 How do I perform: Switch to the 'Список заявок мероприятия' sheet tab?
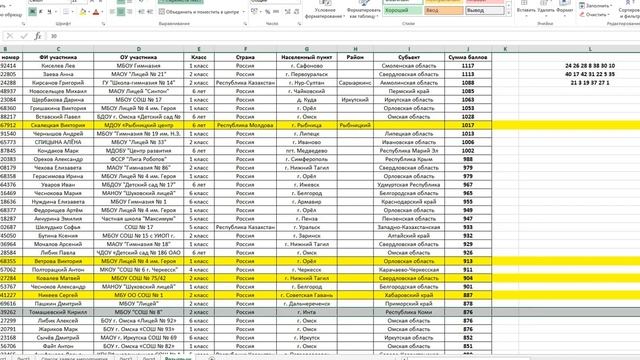[75, 358]
